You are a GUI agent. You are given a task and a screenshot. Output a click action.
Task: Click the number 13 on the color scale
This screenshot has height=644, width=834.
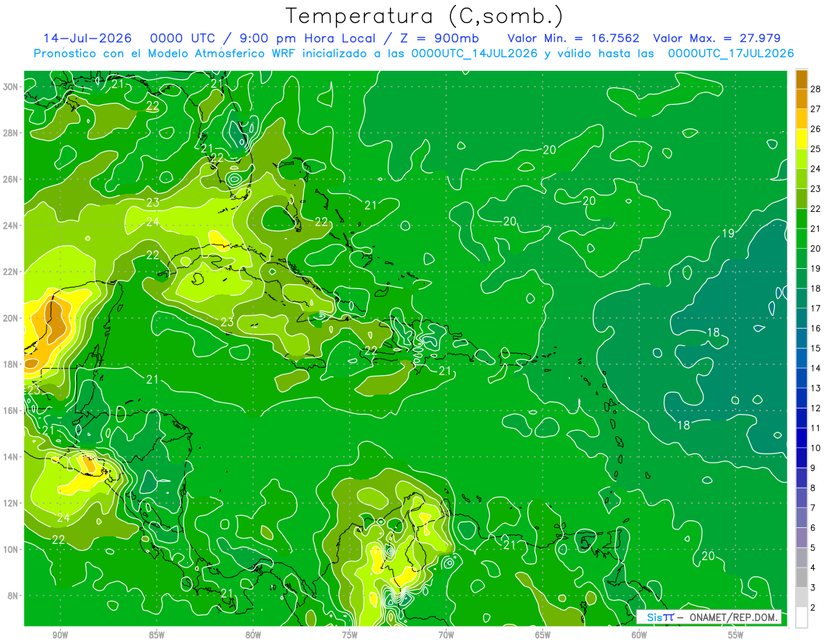[x=815, y=388]
